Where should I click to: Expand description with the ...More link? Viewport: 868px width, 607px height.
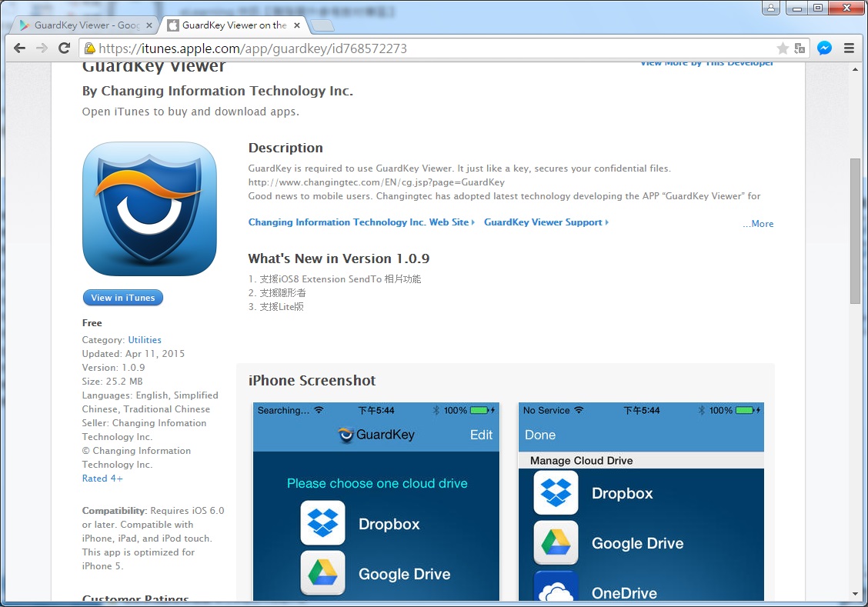pyautogui.click(x=758, y=224)
